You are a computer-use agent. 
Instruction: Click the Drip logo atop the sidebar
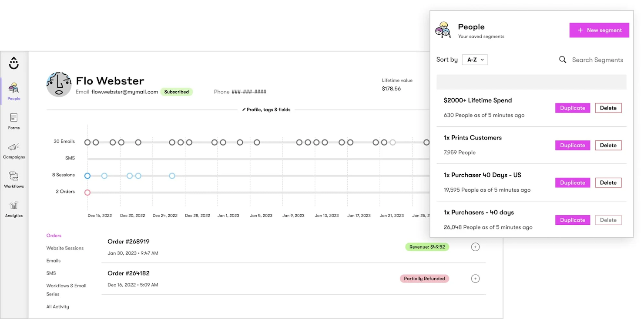pyautogui.click(x=13, y=63)
